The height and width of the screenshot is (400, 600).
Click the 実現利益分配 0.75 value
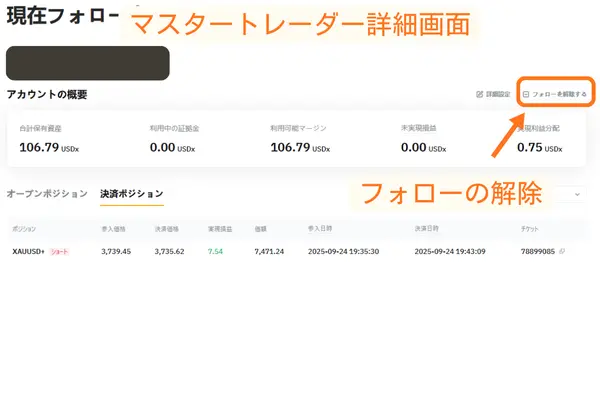(x=538, y=147)
